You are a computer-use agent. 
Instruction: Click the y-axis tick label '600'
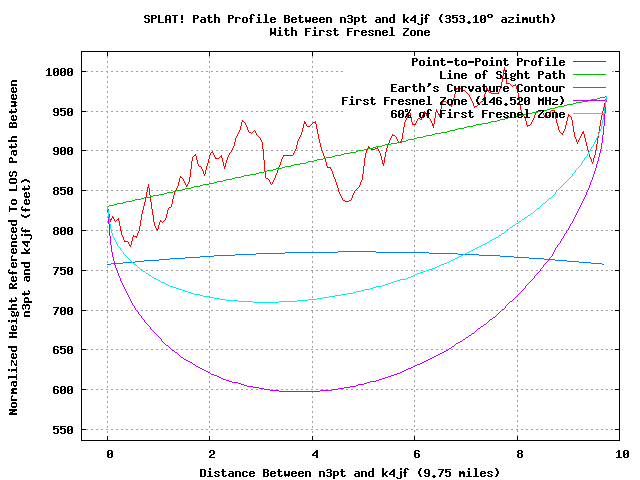point(63,390)
